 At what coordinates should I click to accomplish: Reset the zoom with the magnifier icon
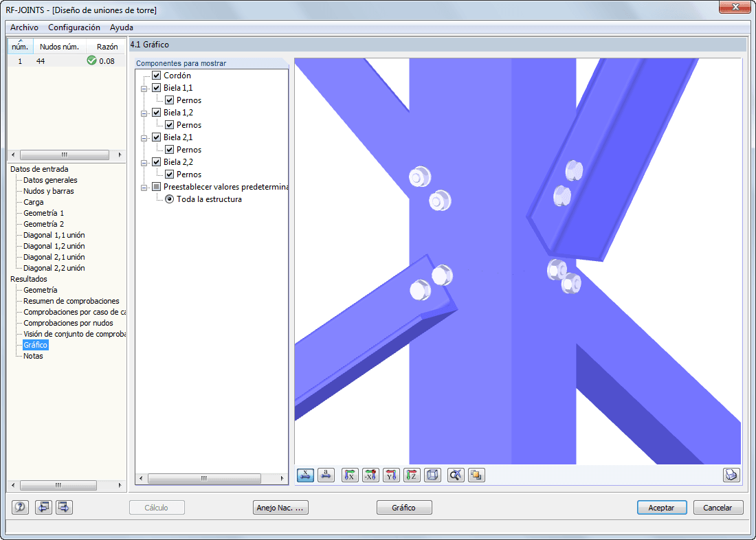455,475
